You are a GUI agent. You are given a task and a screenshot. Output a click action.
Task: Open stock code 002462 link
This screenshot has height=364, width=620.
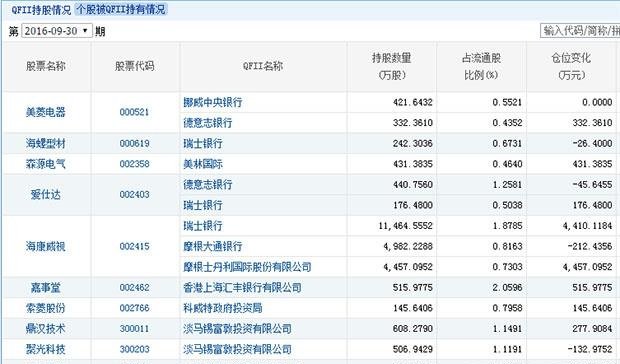click(x=134, y=288)
